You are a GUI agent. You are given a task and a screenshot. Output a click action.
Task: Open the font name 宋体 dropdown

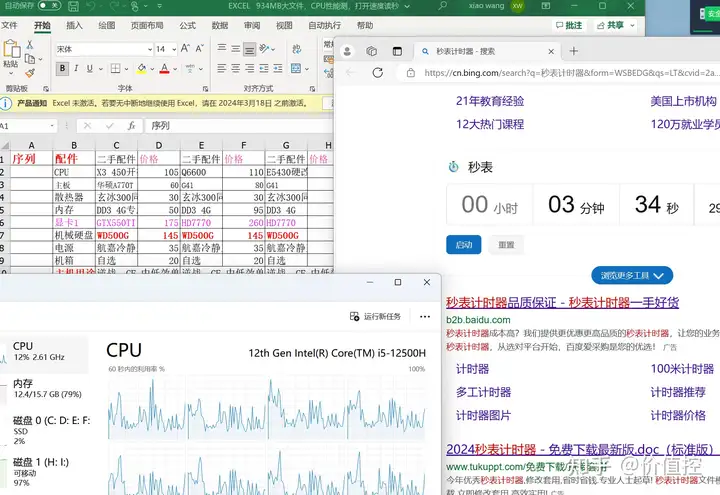point(150,49)
